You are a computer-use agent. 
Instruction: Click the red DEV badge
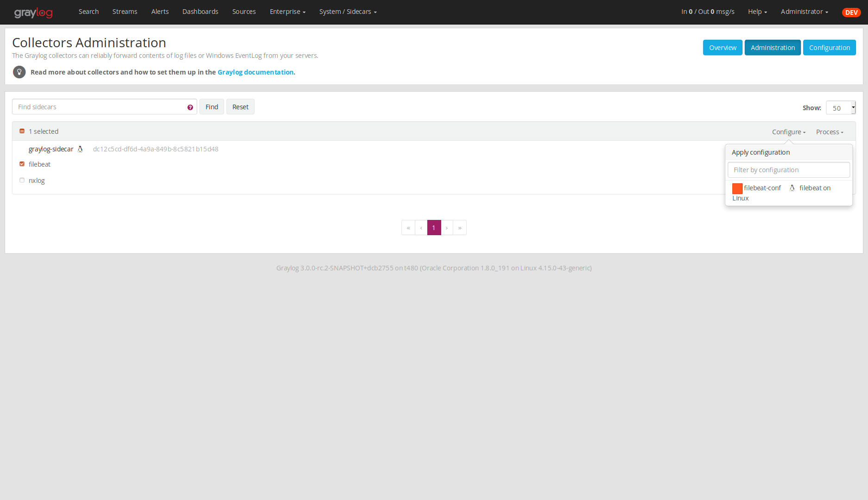(851, 12)
